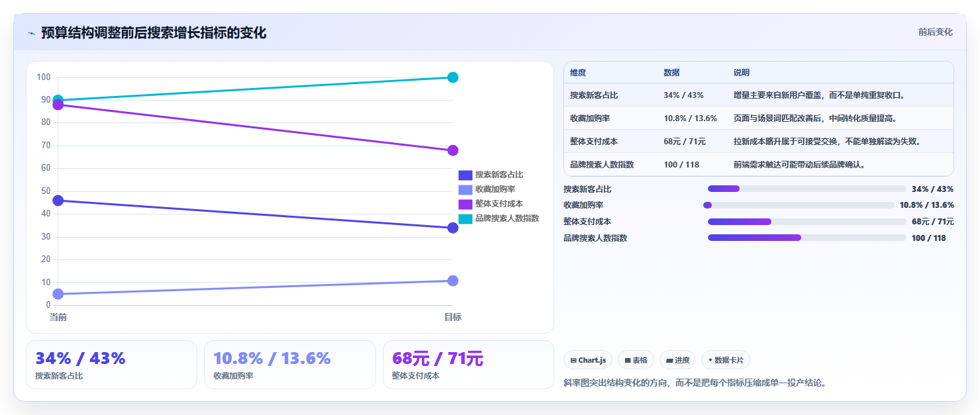Click the lightning icon beside the title
Image resolution: width=980 pixels, height=415 pixels.
(31, 33)
